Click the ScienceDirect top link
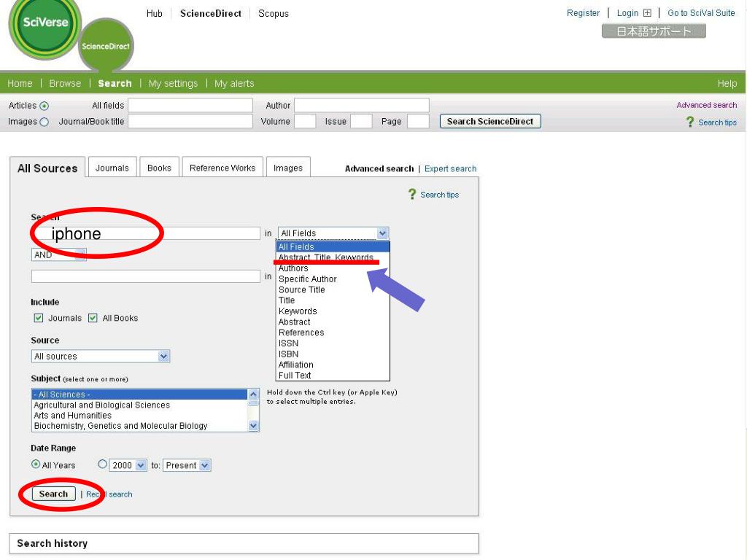 tap(211, 13)
